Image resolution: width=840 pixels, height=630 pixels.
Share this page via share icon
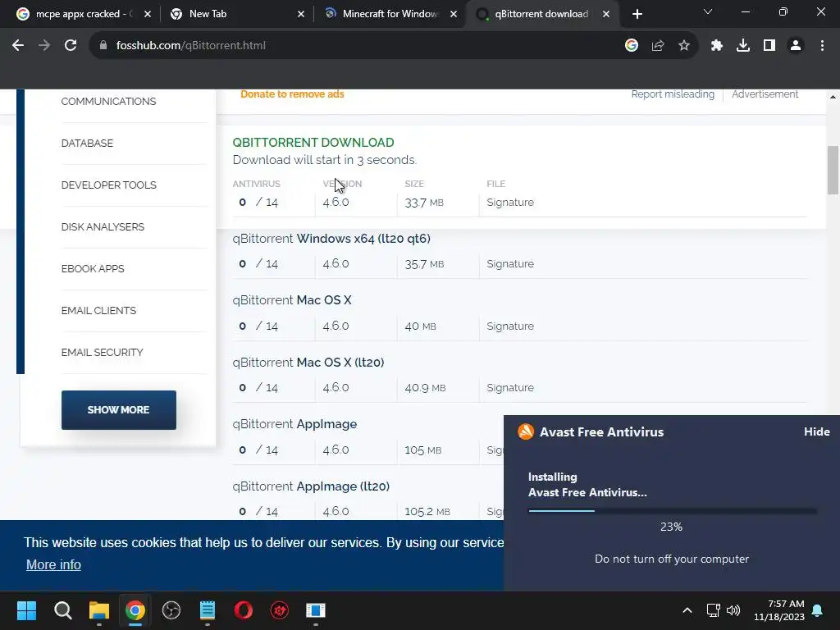pyautogui.click(x=658, y=46)
